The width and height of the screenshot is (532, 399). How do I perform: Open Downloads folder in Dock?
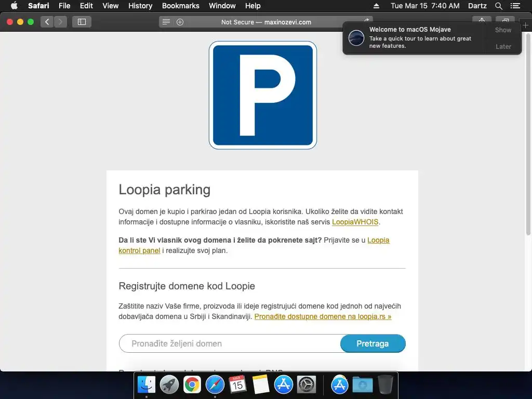tap(362, 385)
